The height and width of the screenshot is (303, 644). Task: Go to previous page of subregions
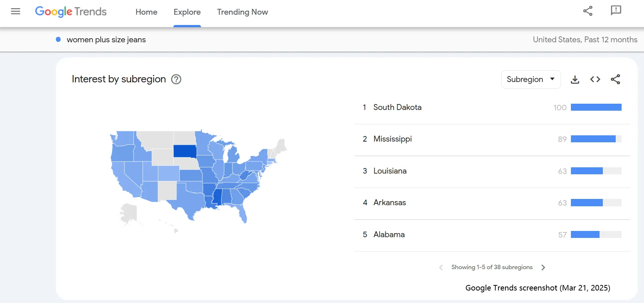click(x=441, y=267)
